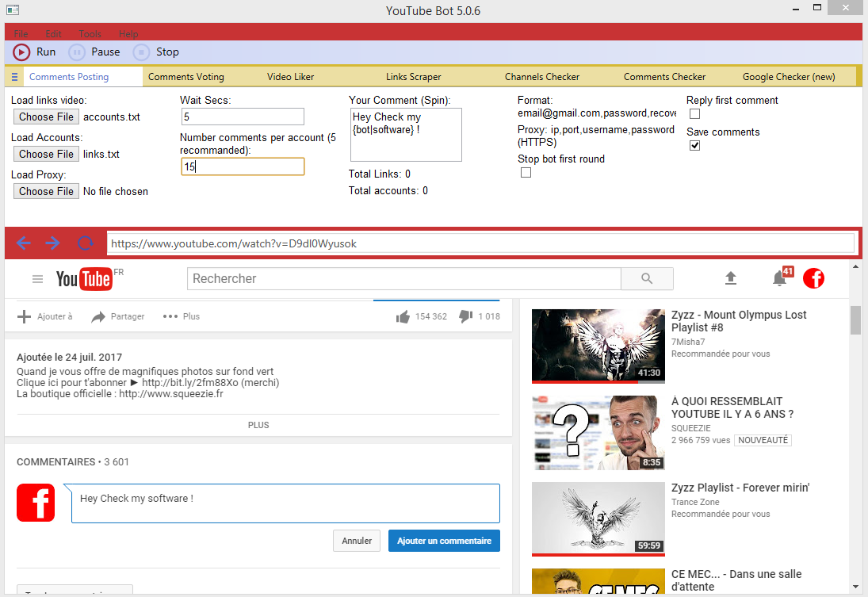Open the À quoi ressemblait YouTube thumbnail

click(x=598, y=433)
